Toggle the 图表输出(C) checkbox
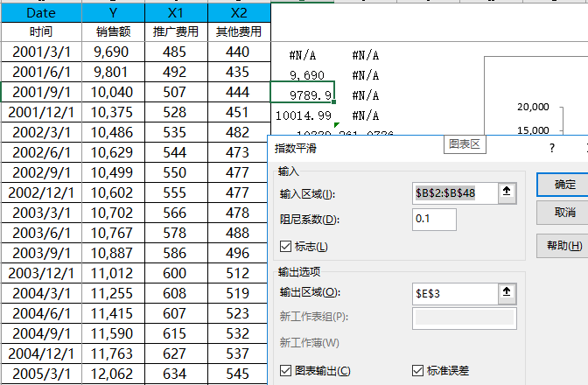This screenshot has height=385, width=588. coord(286,371)
